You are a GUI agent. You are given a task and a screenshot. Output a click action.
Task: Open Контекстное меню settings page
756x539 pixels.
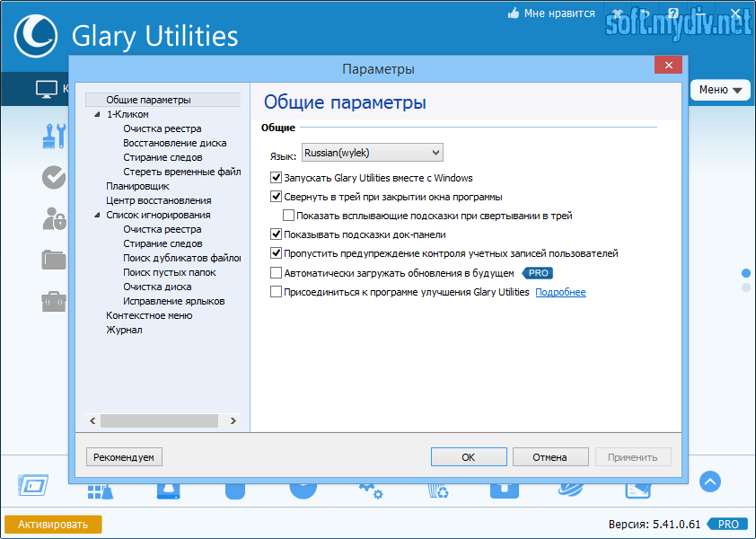click(x=149, y=315)
